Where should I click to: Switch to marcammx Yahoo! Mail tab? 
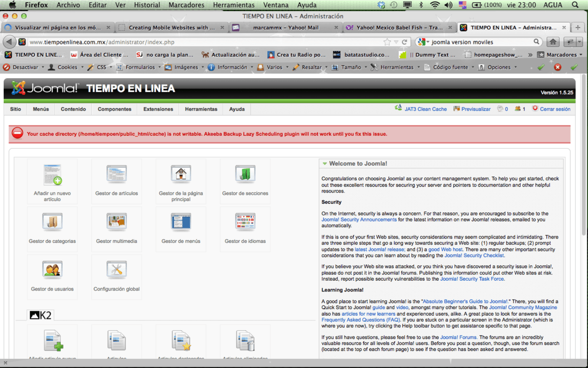pyautogui.click(x=286, y=27)
